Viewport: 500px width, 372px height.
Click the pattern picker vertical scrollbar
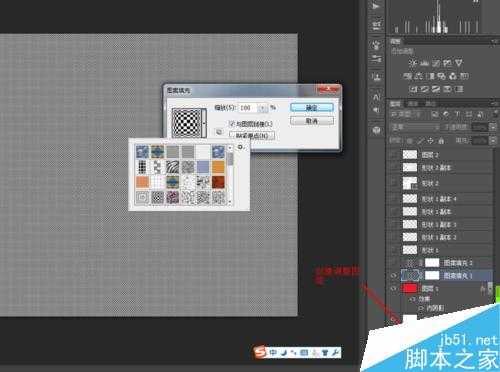(x=230, y=174)
